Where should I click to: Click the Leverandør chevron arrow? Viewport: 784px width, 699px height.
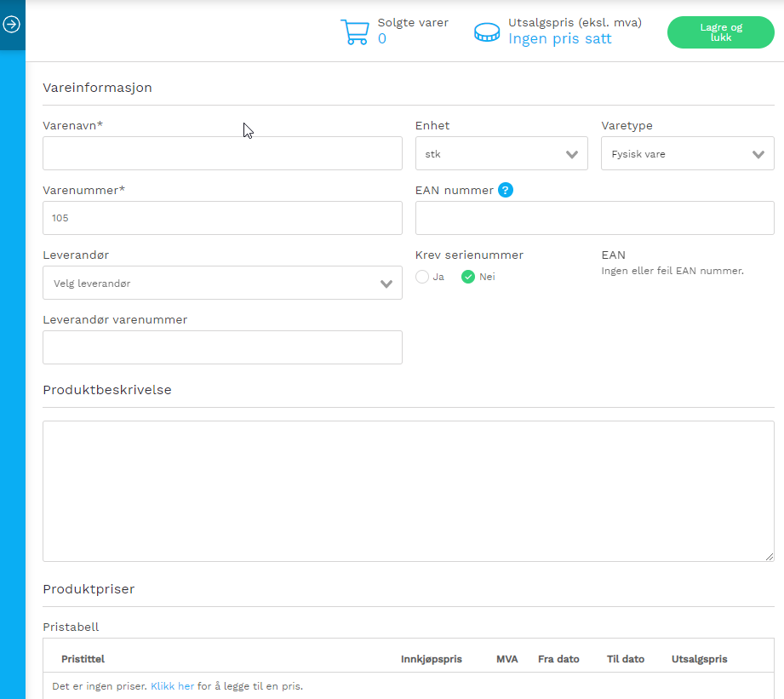[x=386, y=284]
